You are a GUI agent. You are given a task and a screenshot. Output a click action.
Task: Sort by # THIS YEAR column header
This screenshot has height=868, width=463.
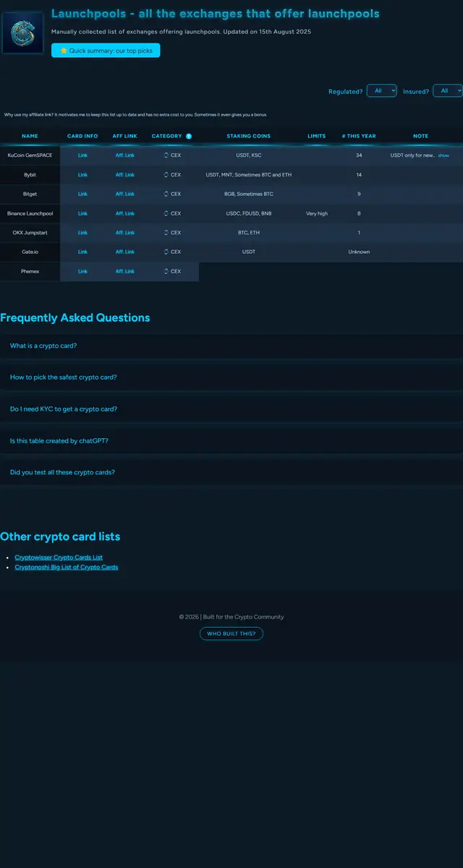[359, 136]
